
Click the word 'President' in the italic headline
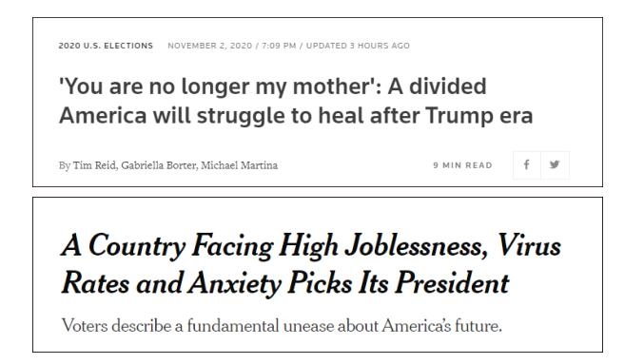point(452,283)
